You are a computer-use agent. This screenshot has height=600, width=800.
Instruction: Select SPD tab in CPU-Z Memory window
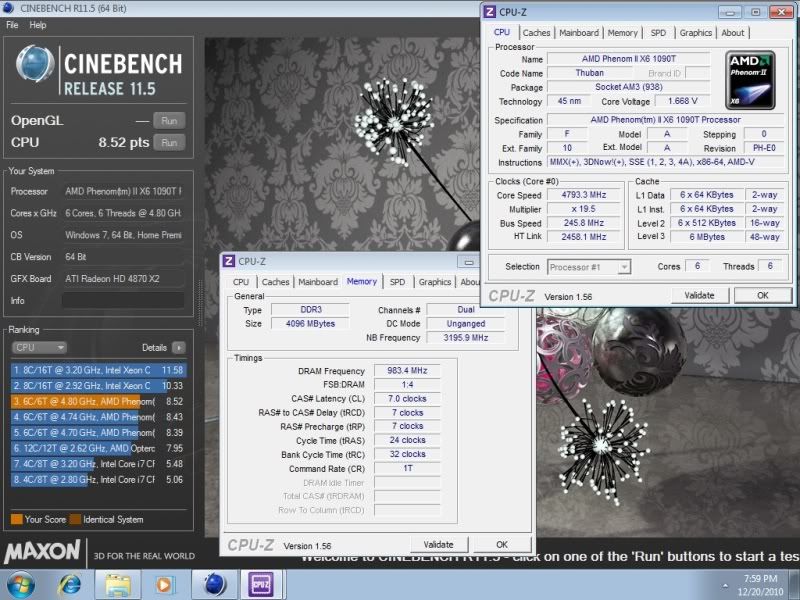coord(397,282)
